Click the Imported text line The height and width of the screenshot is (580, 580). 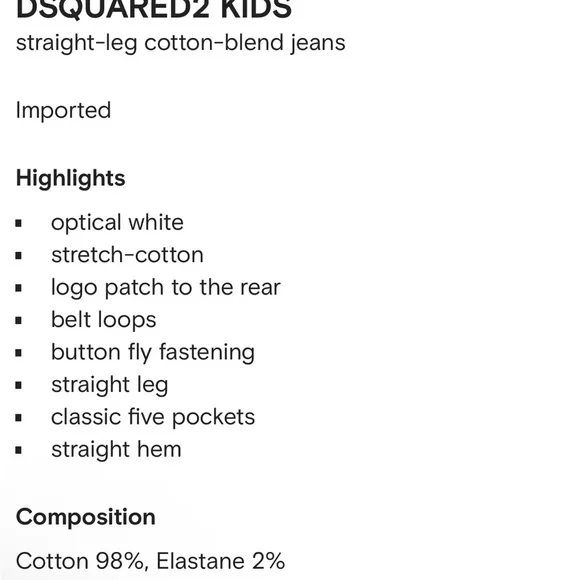pyautogui.click(x=63, y=110)
